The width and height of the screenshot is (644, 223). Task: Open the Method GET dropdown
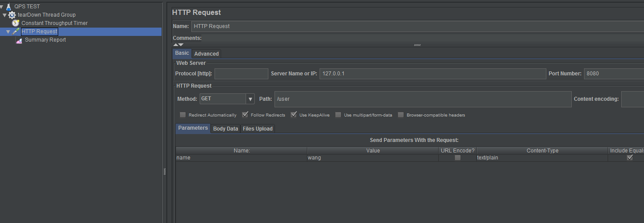coord(227,99)
